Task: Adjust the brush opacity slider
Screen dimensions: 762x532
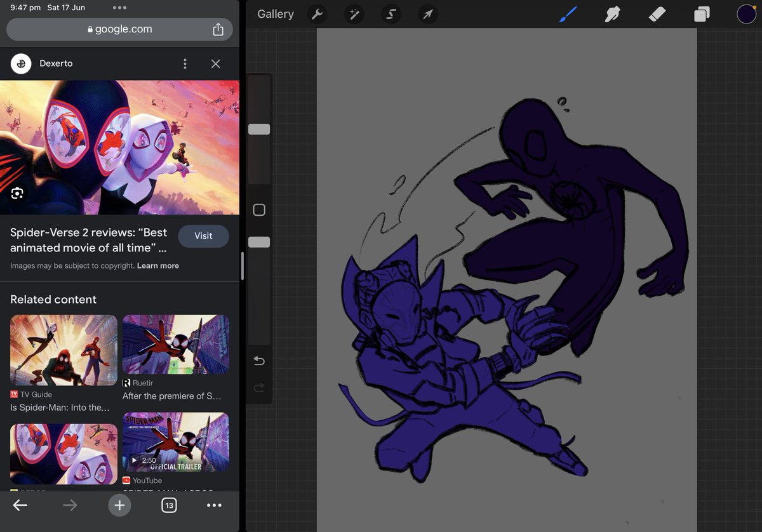Action: click(259, 242)
